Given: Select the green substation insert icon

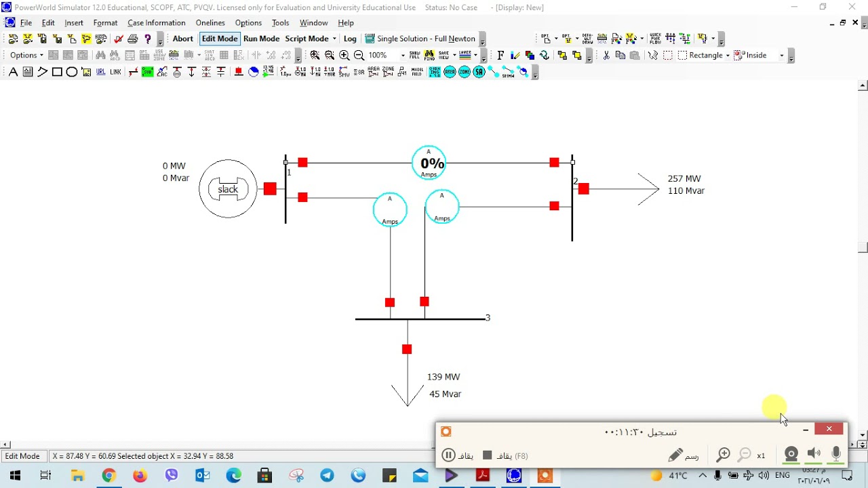Looking at the screenshot, I should pyautogui.click(x=147, y=72).
